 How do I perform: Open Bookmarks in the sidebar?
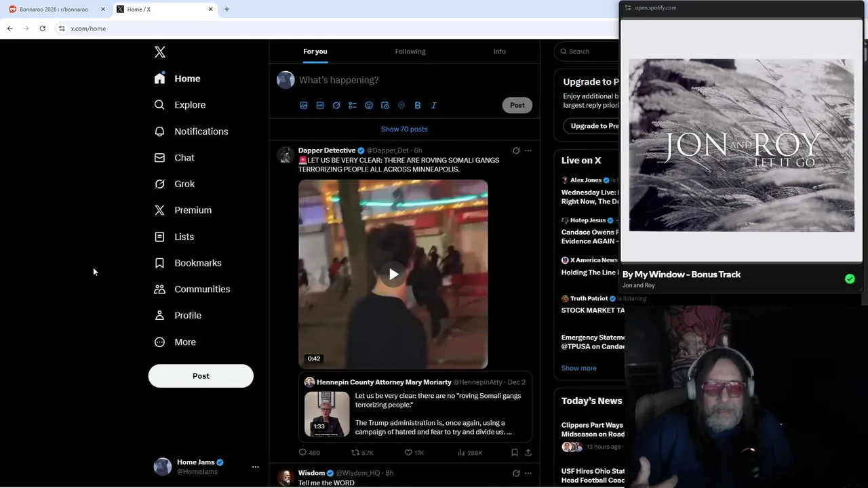point(188,263)
